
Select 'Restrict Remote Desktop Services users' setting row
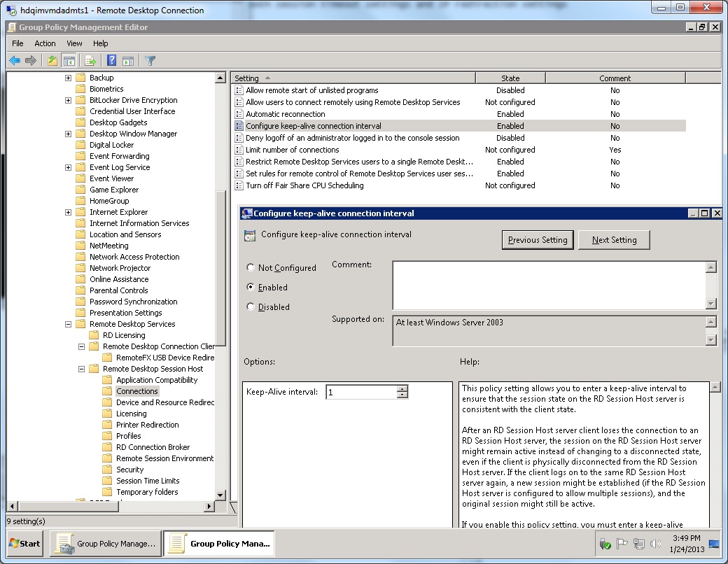tap(458, 162)
